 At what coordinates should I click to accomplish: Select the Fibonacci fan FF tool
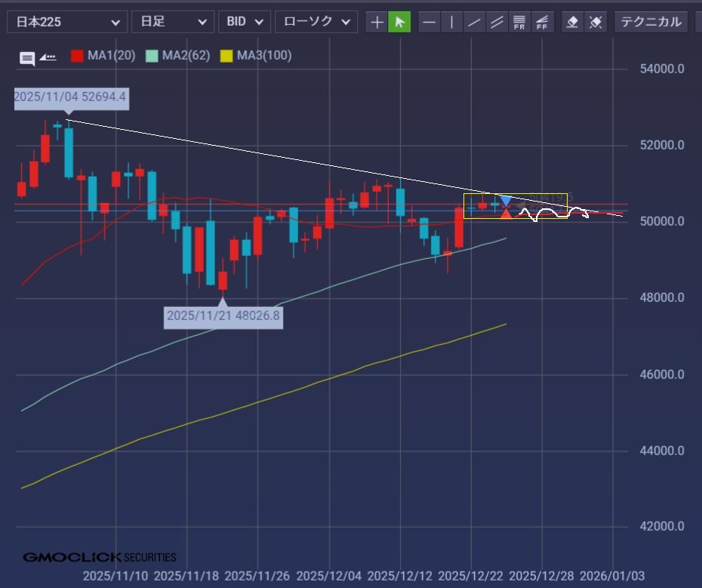(542, 22)
